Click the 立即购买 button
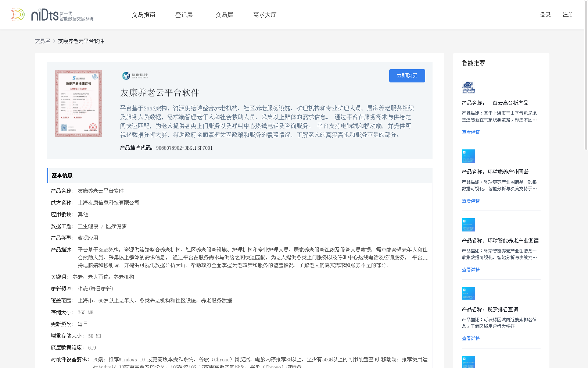This screenshot has height=368, width=588. (x=407, y=76)
